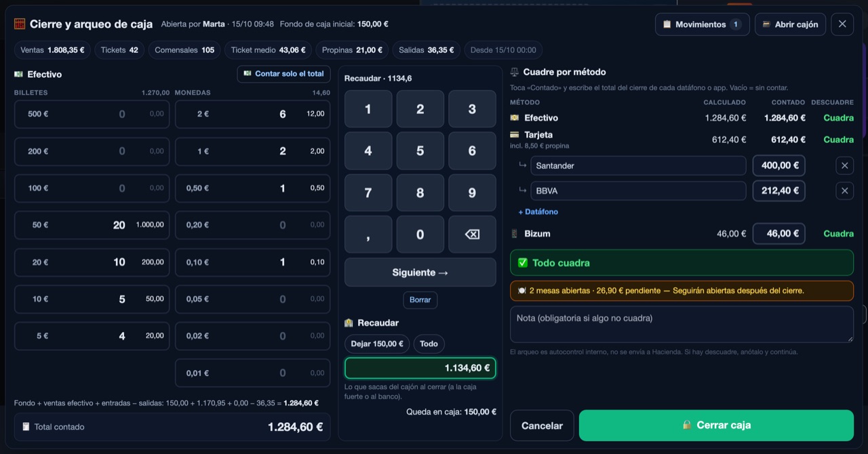
Task: Click the cash register icon beside the title
Action: tap(20, 24)
